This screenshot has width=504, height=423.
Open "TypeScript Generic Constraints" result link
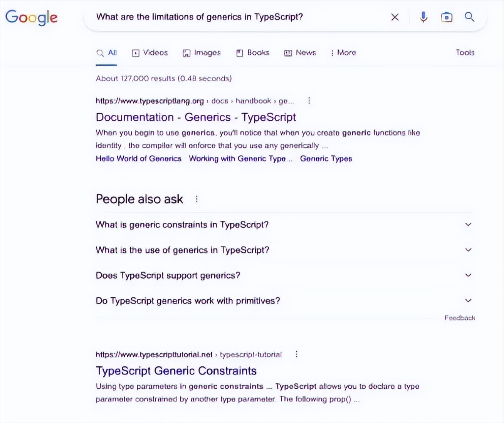[176, 371]
